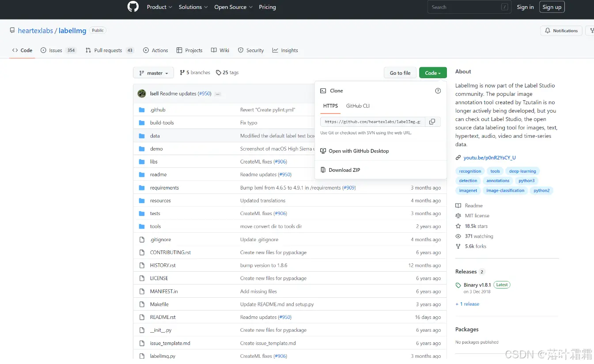Click the Go to file button
Viewport: 594px width, 364px height.
(400, 73)
